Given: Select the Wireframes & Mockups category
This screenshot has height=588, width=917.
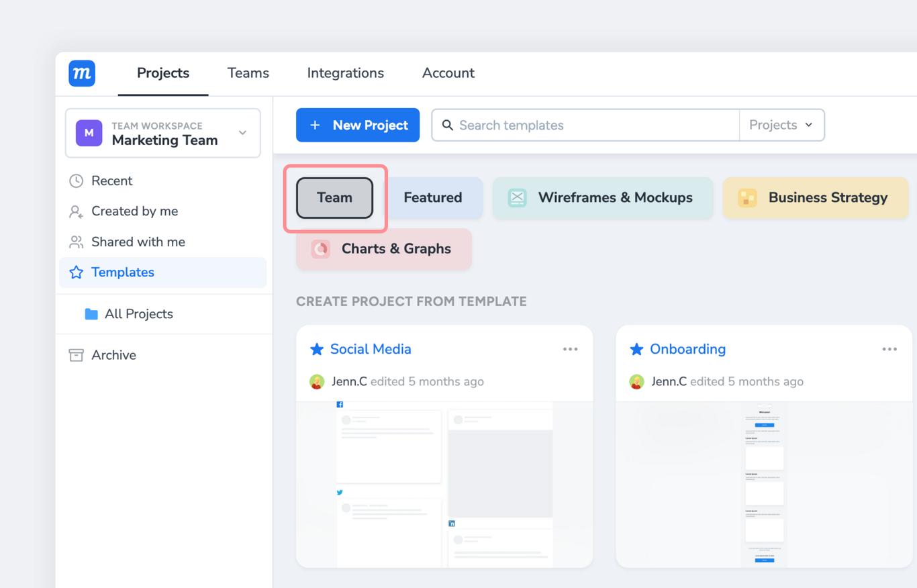Looking at the screenshot, I should (x=603, y=198).
